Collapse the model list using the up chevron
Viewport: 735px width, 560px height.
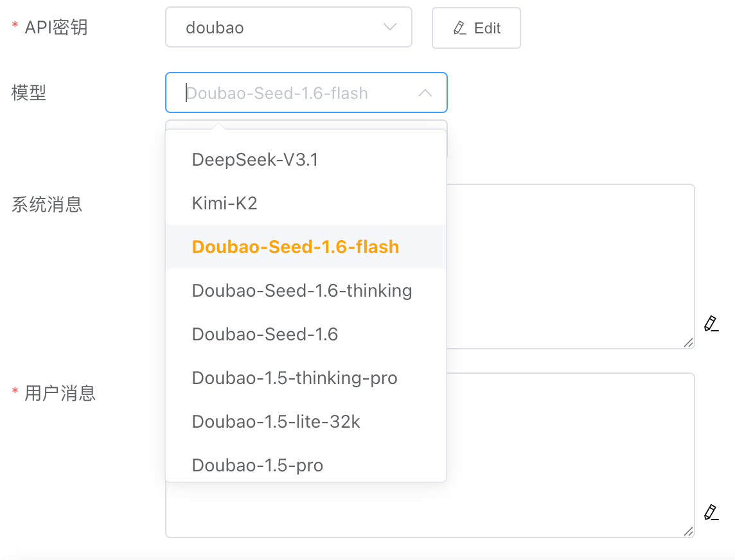click(x=425, y=93)
